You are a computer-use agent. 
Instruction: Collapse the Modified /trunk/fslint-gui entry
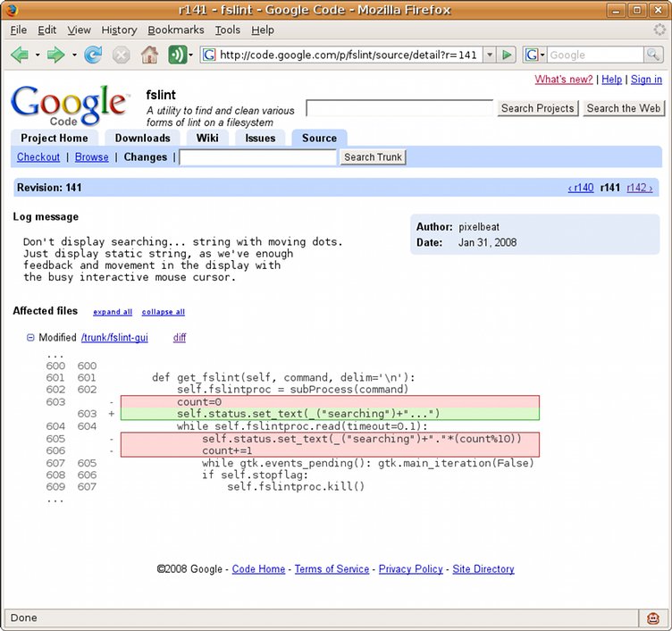tap(30, 338)
